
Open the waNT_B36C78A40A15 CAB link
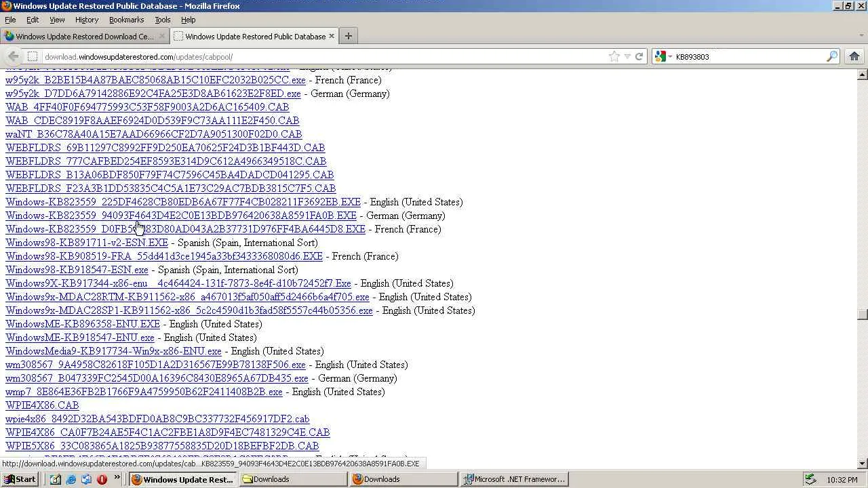click(154, 134)
